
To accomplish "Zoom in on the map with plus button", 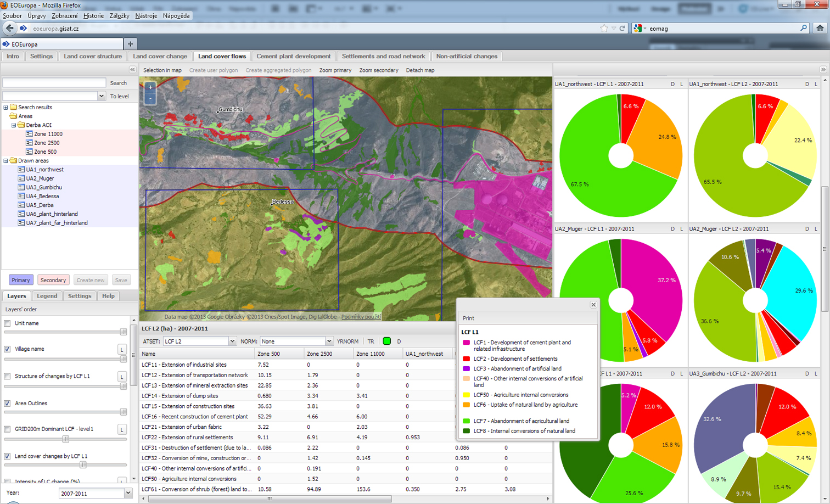I will (150, 87).
